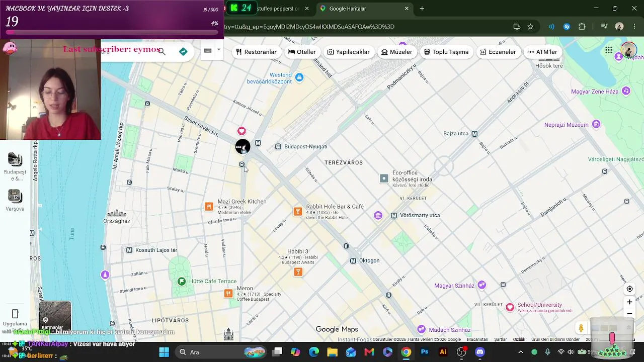Center the map on your location
The width and height of the screenshot is (644, 362).
coord(629,289)
